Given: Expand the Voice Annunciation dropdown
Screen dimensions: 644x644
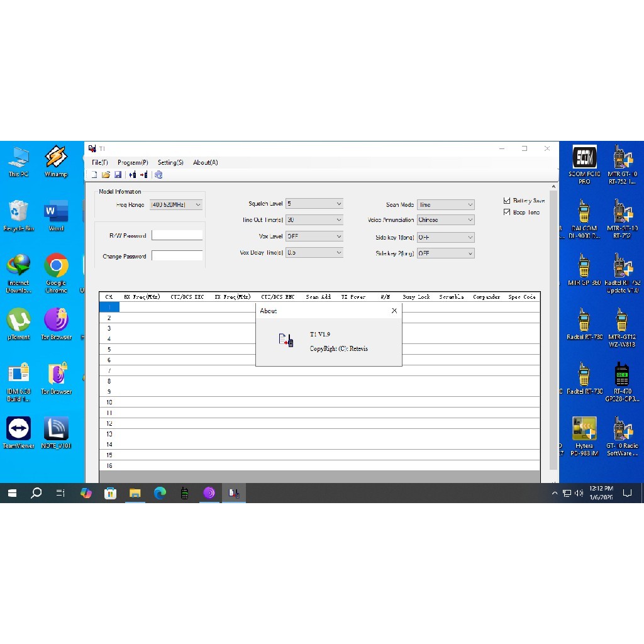Looking at the screenshot, I should click(471, 220).
